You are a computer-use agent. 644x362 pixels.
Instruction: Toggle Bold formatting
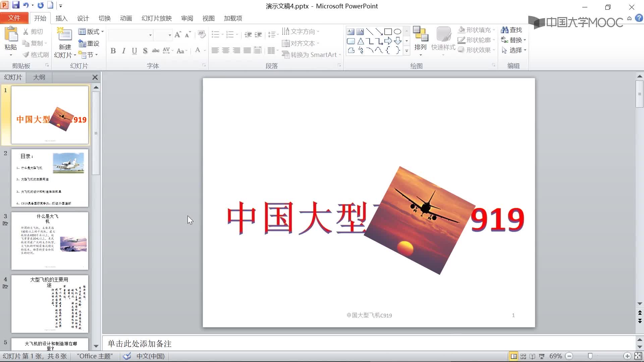pos(113,51)
